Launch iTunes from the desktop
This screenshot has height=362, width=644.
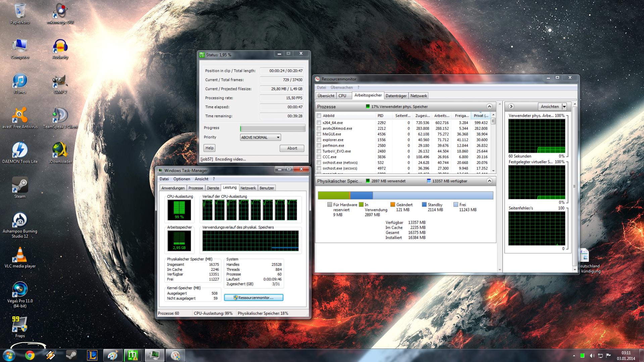(x=20, y=84)
